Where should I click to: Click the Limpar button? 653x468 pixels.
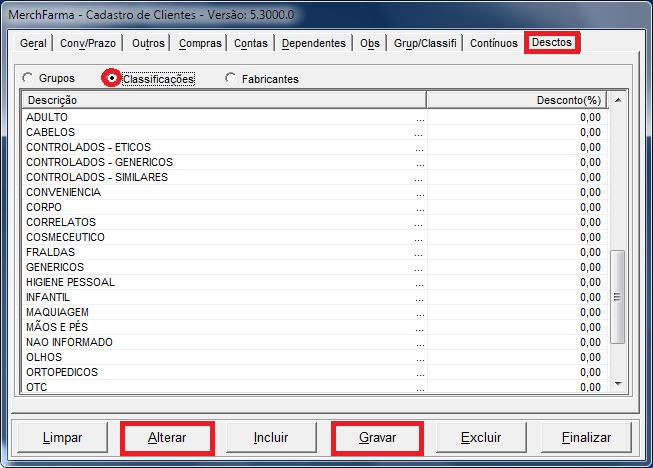point(63,437)
